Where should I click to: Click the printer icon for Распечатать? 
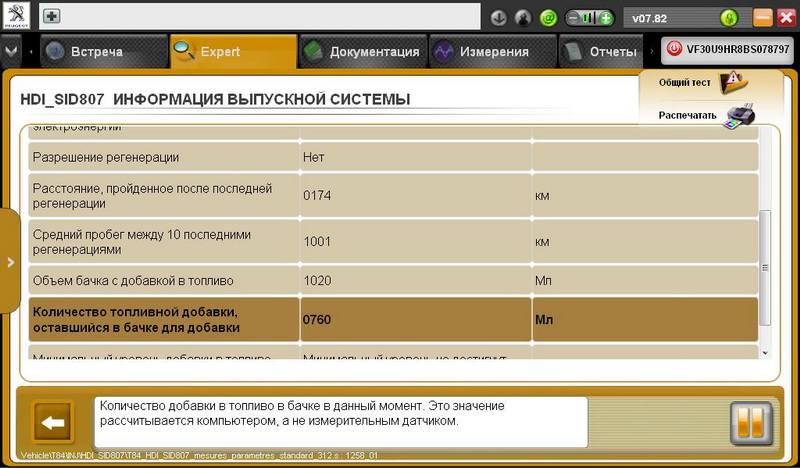tap(738, 115)
